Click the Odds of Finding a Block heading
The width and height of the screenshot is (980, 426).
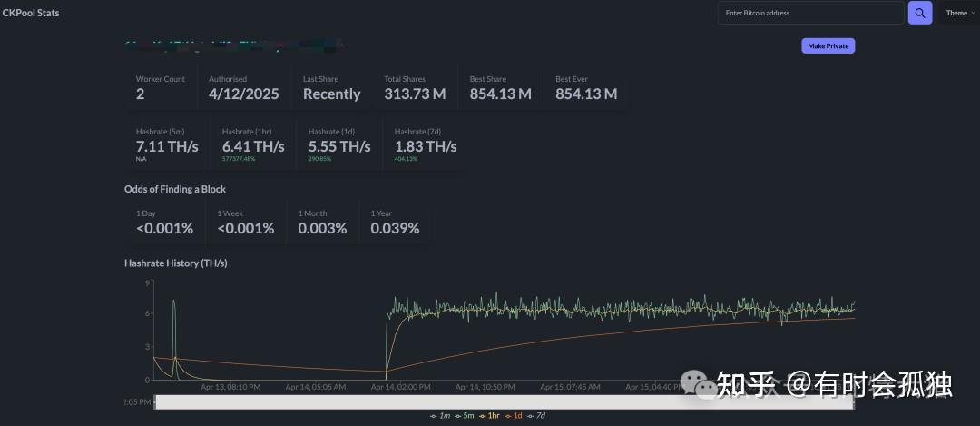(175, 189)
